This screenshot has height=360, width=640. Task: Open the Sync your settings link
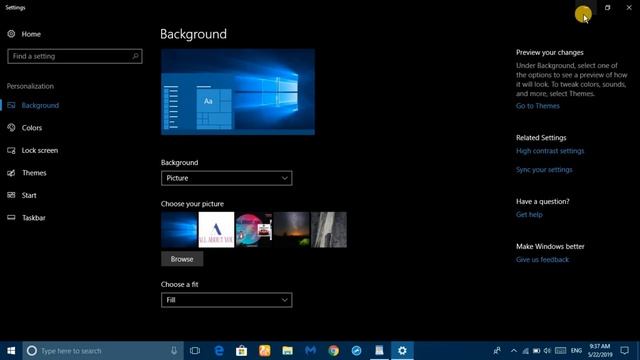click(x=544, y=169)
